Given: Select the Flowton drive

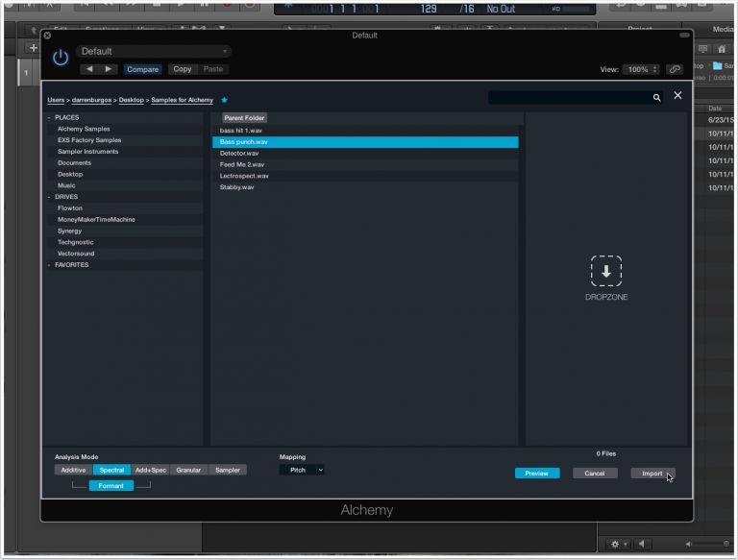Looking at the screenshot, I should pos(70,208).
